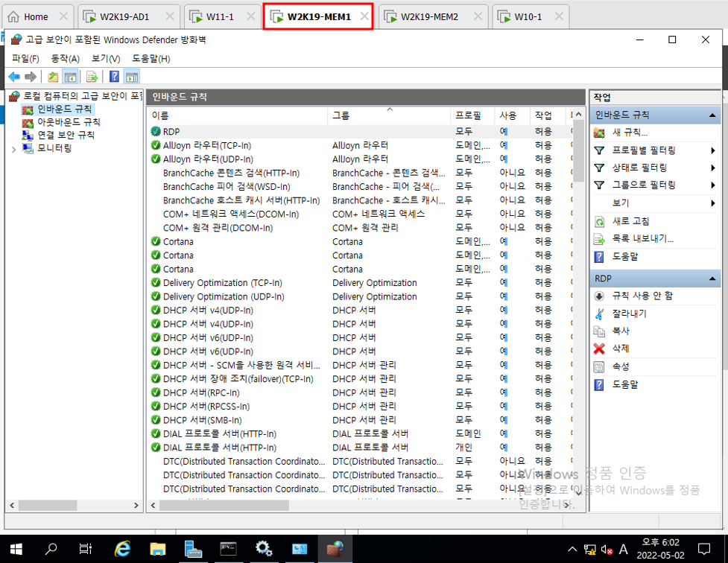The height and width of the screenshot is (563, 728).
Task: Select the DHCP 서버(SMB-In) rule
Action: click(203, 421)
